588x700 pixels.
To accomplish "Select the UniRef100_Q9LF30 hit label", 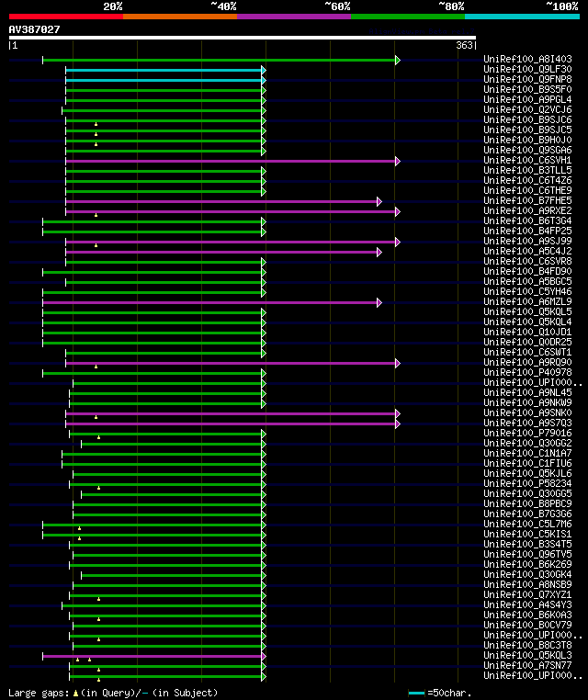I will tap(527, 69).
